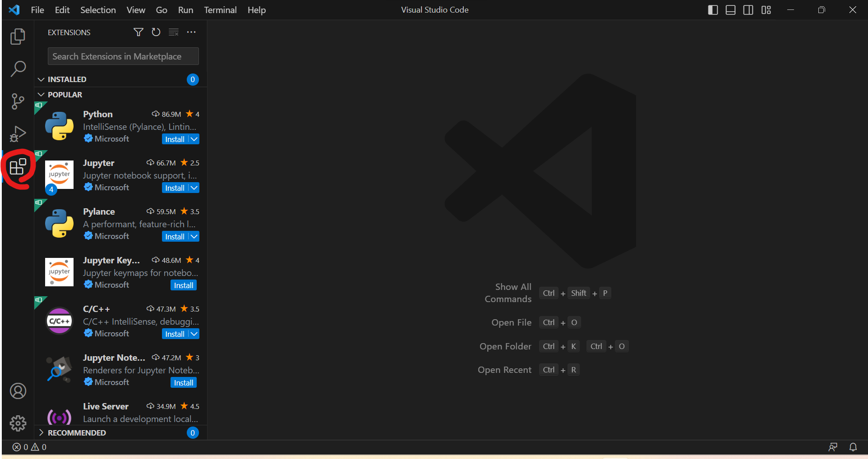Install the C/C++ extension
The image size is (868, 459).
pos(175,334)
